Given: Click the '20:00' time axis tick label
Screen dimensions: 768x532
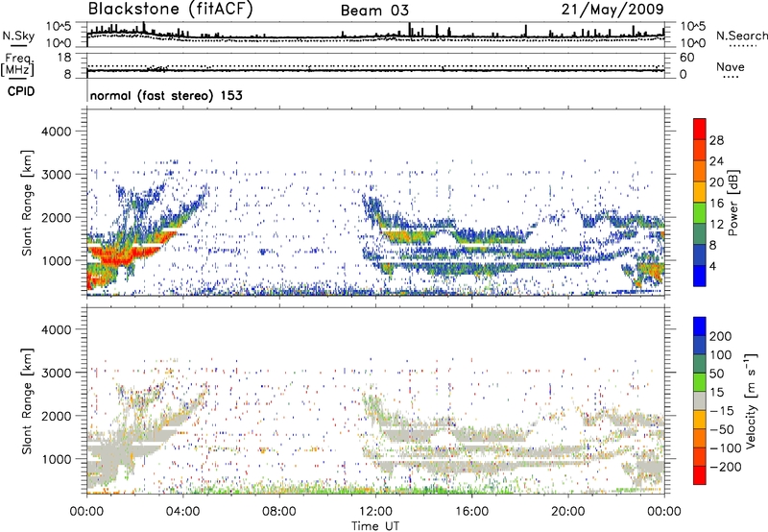Looking at the screenshot, I should 568,512.
